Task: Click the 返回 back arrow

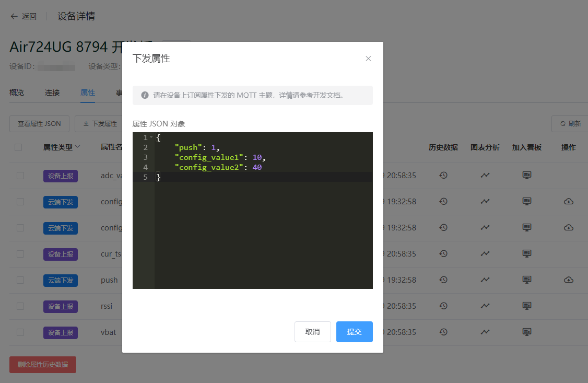Action: (x=14, y=17)
